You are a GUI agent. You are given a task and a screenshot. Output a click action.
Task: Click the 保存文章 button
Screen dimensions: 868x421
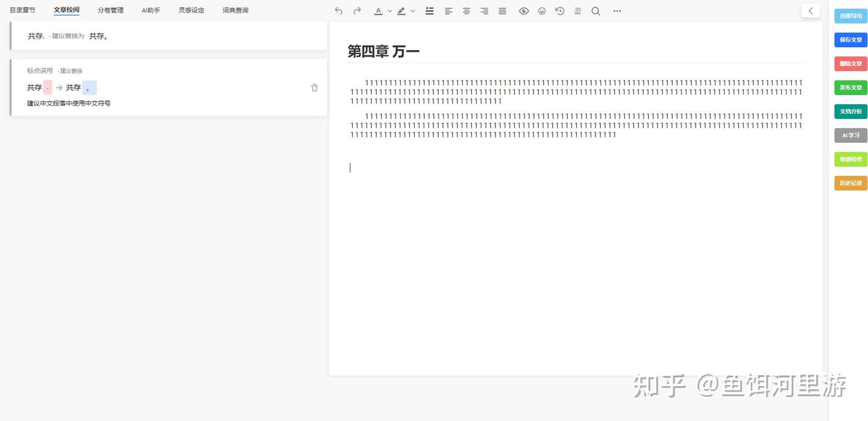[851, 40]
